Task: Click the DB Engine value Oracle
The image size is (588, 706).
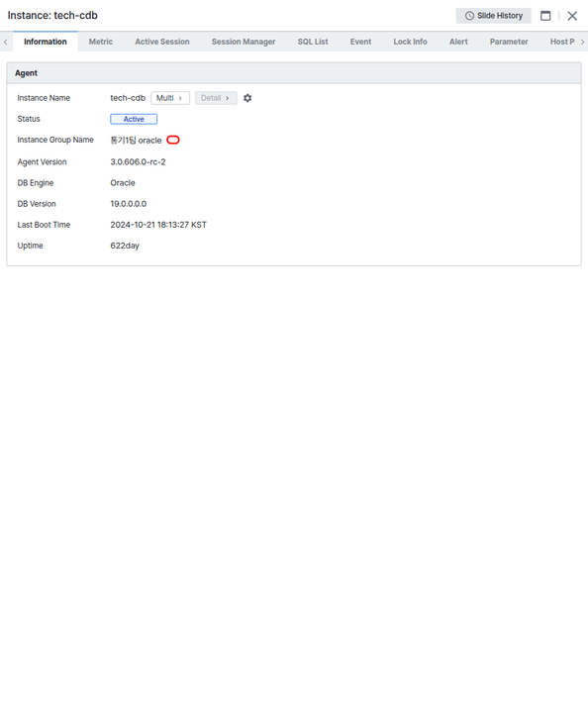Action: coord(123,183)
